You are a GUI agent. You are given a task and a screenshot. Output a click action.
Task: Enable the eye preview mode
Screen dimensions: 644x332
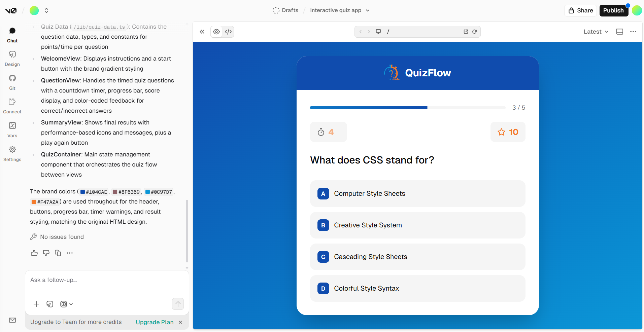click(216, 32)
